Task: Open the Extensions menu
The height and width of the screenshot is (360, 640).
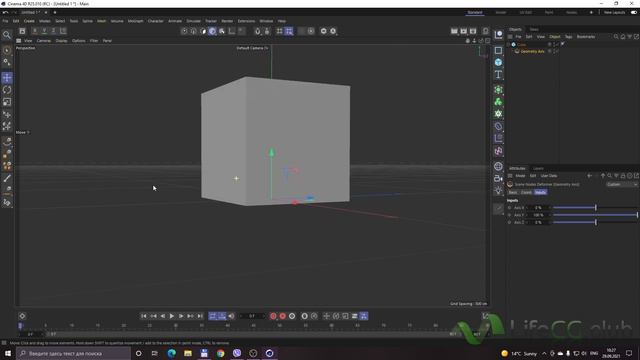Action: pyautogui.click(x=246, y=21)
